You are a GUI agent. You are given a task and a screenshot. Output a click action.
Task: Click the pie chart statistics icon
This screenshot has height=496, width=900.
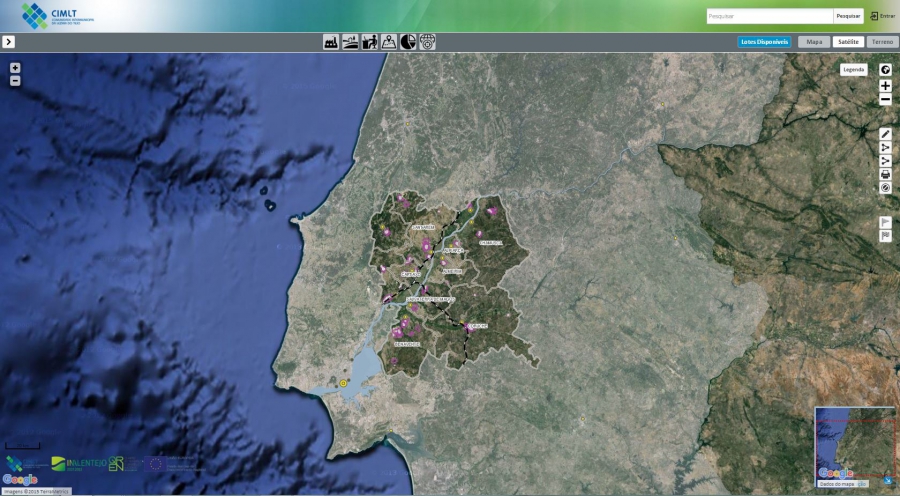click(408, 42)
